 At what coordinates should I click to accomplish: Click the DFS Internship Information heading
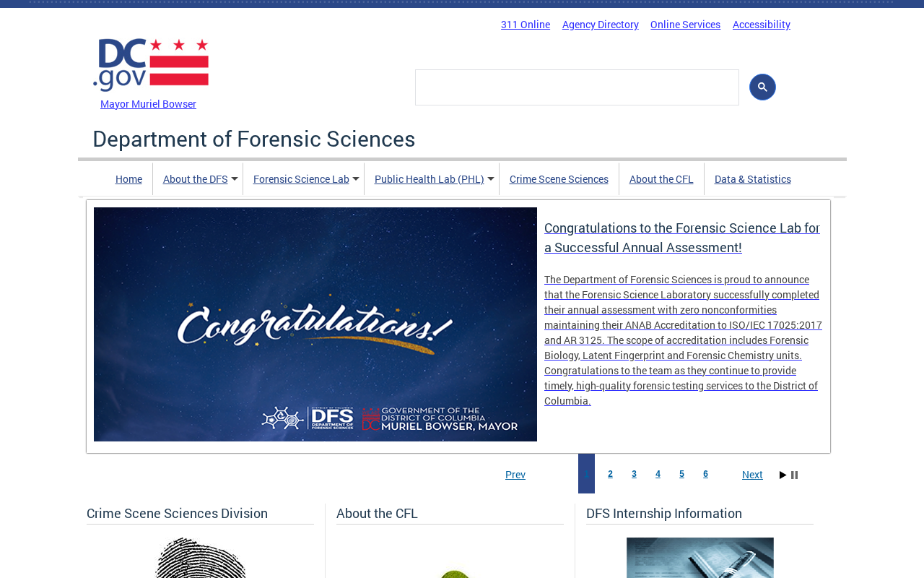click(664, 514)
